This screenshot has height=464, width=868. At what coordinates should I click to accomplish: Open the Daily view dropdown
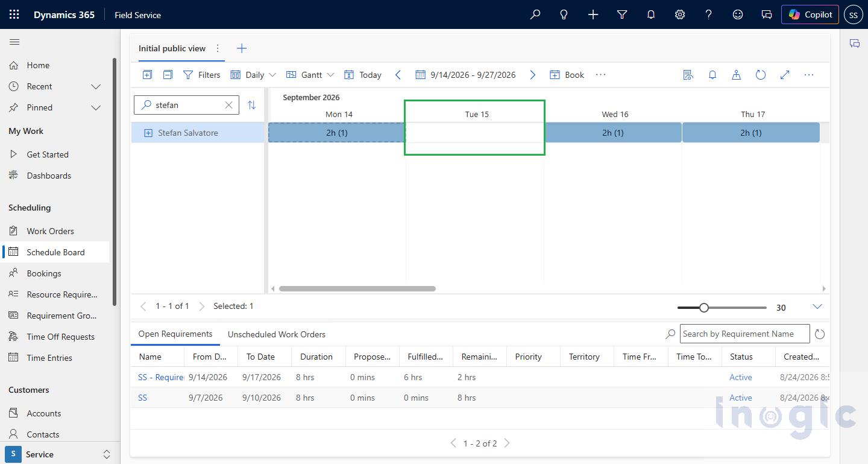click(x=253, y=75)
